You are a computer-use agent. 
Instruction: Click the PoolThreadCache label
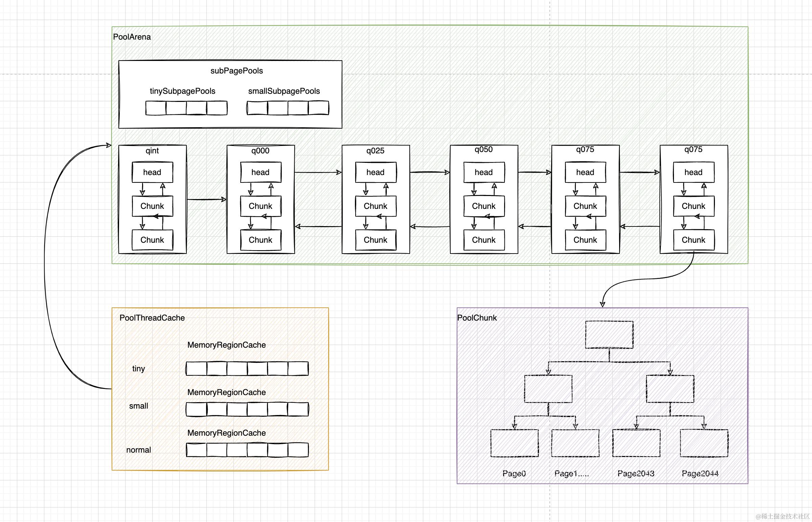(152, 318)
